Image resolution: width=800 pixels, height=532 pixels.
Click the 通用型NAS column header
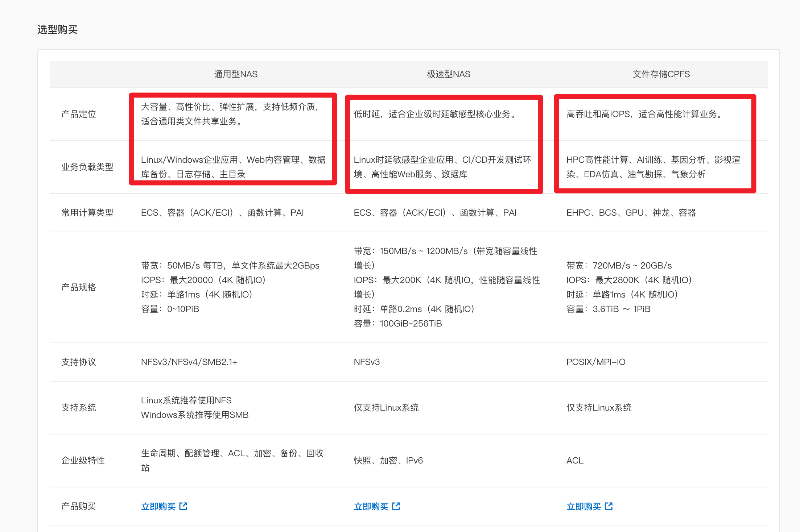tap(236, 74)
